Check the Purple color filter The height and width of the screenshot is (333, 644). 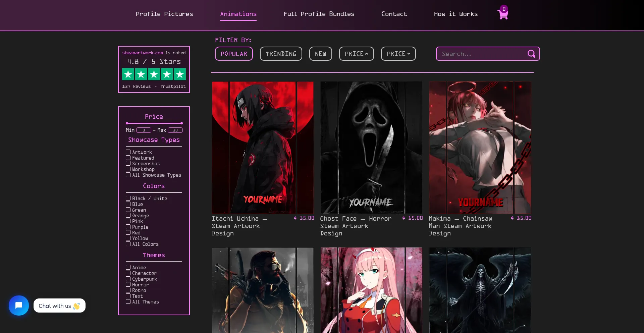(x=128, y=227)
